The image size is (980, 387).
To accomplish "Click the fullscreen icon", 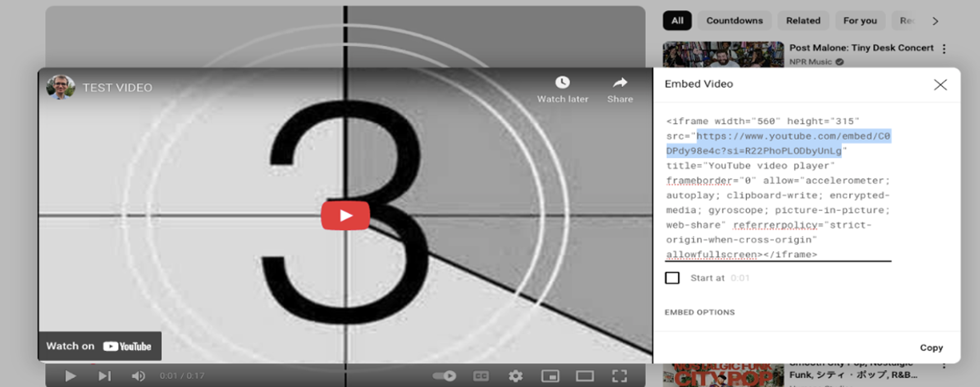I will click(620, 376).
